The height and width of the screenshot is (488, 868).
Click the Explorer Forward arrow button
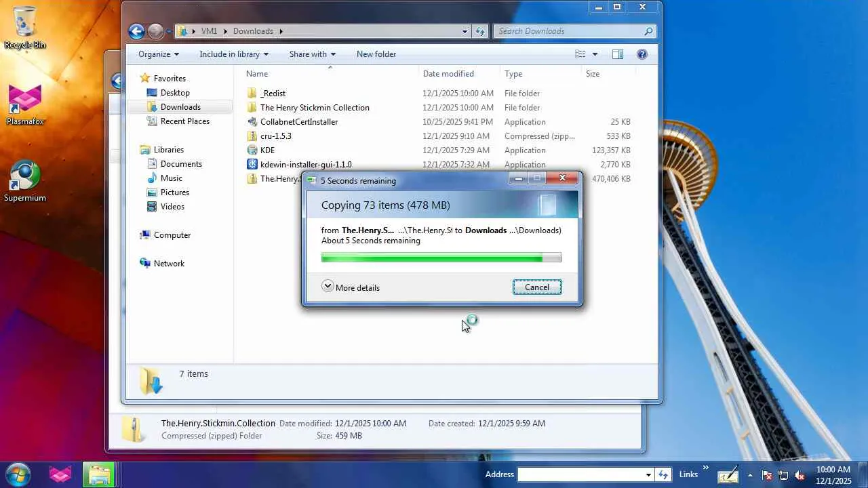155,31
